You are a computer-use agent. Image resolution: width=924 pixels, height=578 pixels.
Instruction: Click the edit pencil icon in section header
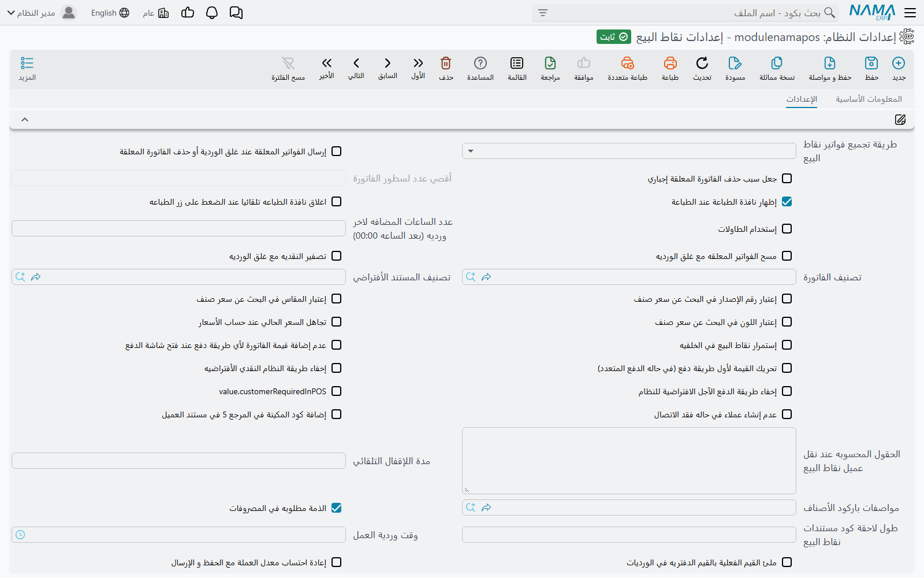pos(900,120)
